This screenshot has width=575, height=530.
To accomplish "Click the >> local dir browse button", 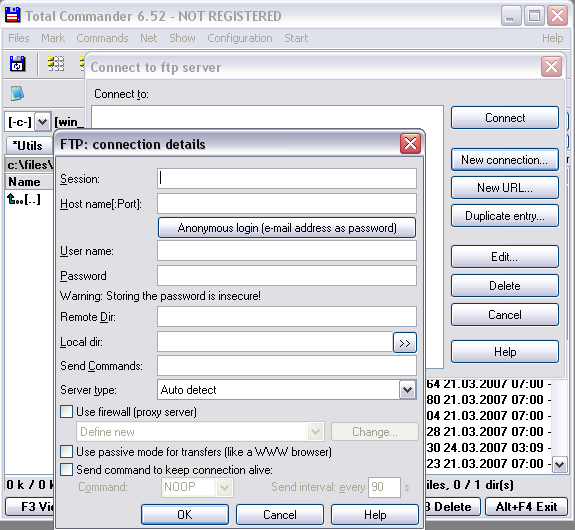I will click(404, 343).
